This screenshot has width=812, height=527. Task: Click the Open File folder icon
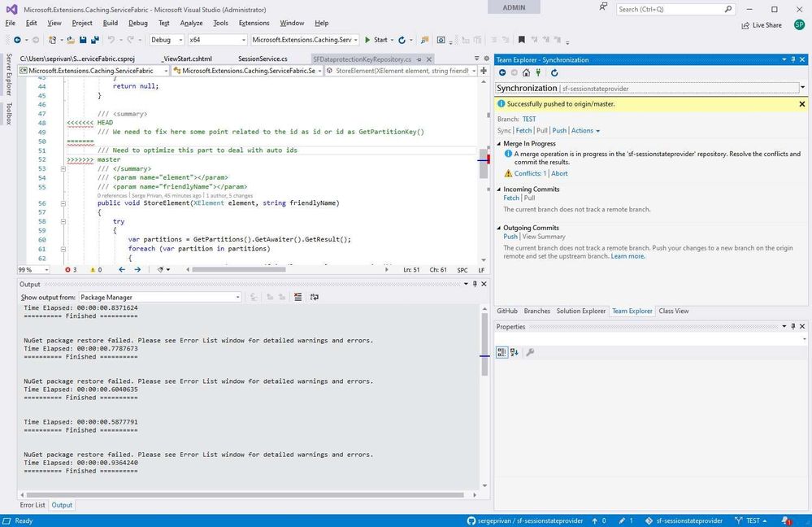(x=71, y=40)
